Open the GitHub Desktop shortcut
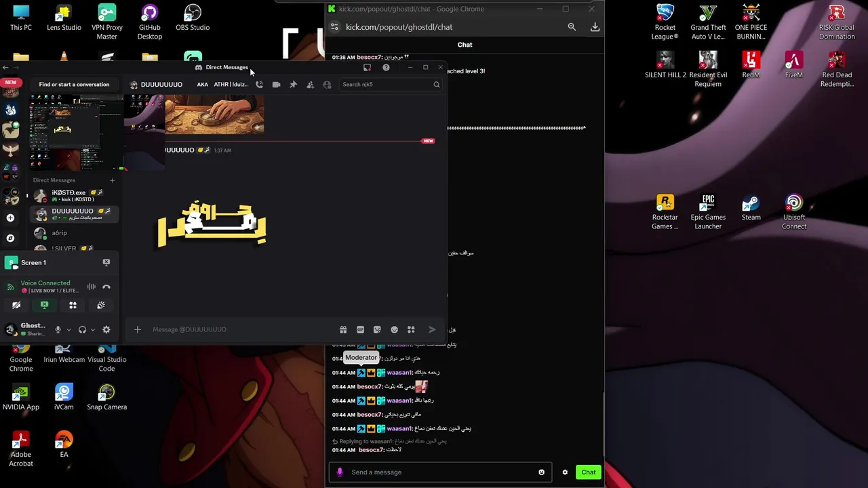The height and width of the screenshot is (488, 868). 149,22
